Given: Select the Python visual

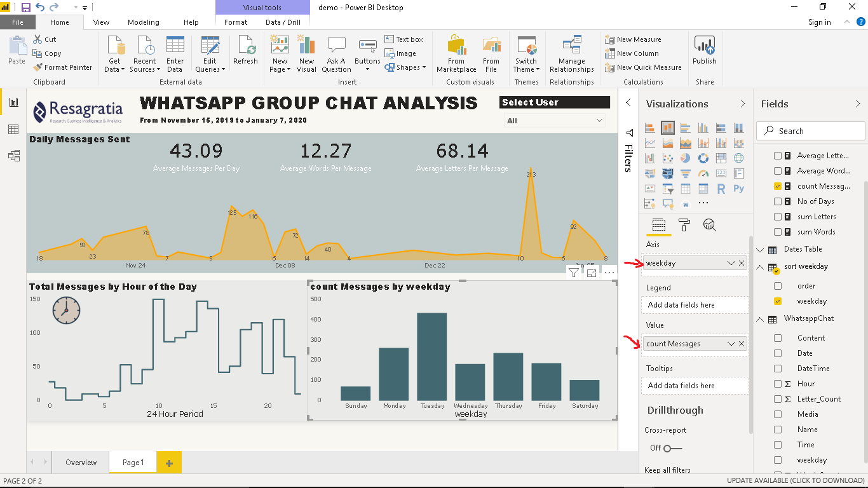Looking at the screenshot, I should pyautogui.click(x=738, y=188).
